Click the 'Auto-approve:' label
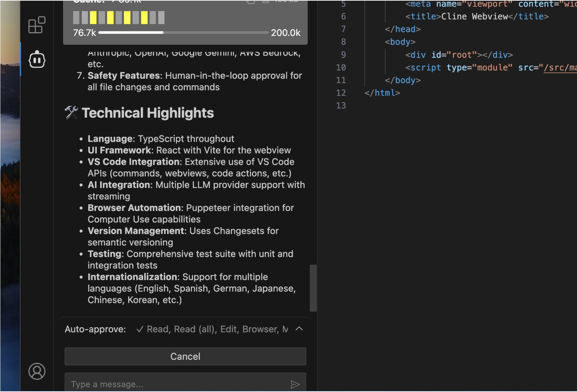577x392 pixels. pos(95,329)
